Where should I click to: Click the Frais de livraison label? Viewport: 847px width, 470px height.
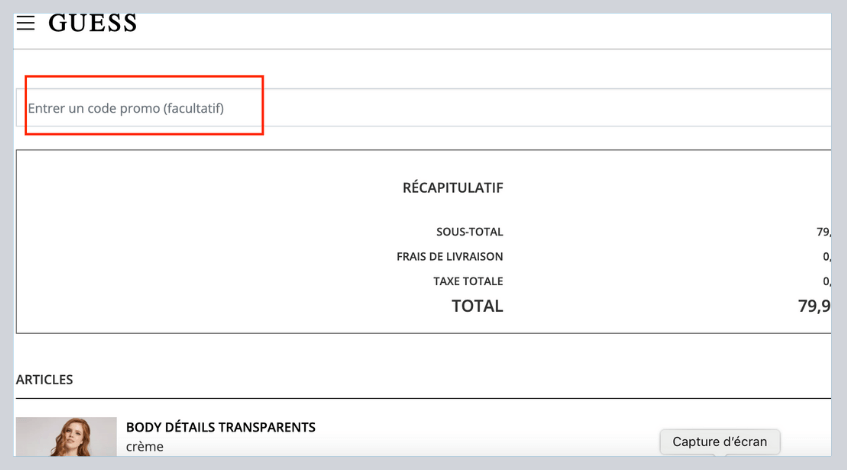click(449, 257)
